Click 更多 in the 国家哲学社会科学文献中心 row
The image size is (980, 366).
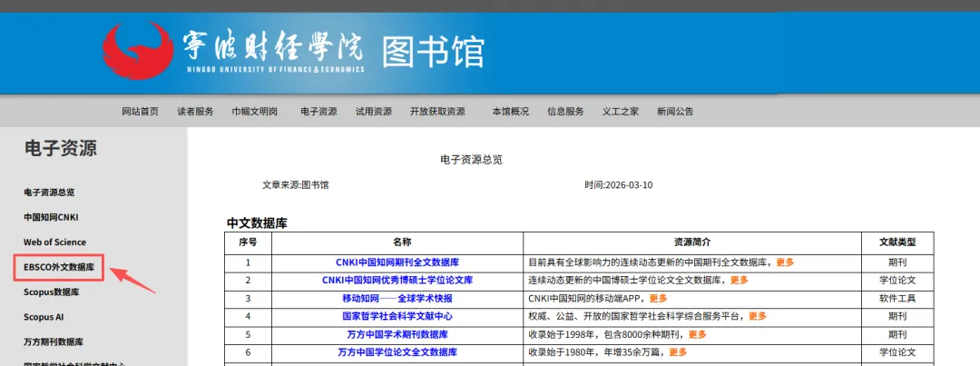click(x=758, y=316)
